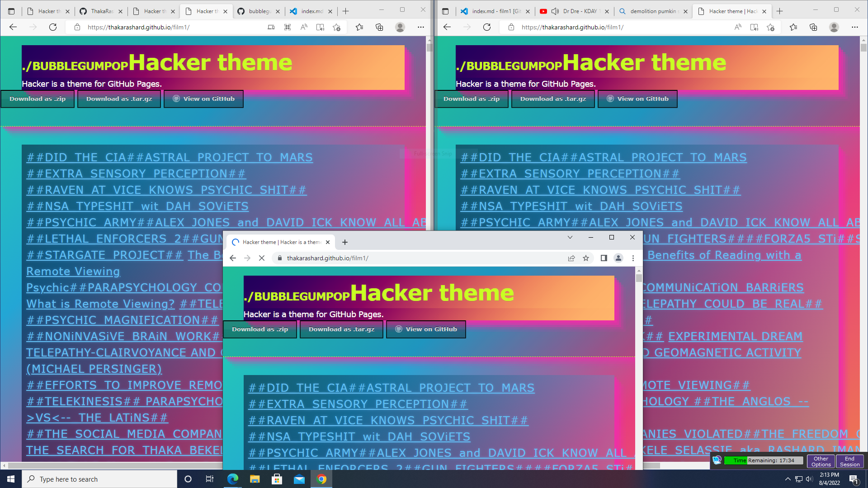
Task: Click Read Aloud icon in left Edge window
Action: (x=304, y=27)
